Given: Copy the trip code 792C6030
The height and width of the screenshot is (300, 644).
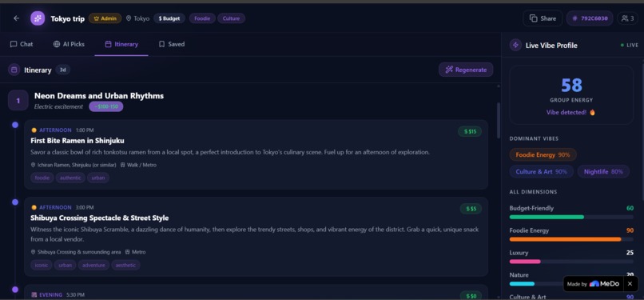Looking at the screenshot, I should click(590, 18).
